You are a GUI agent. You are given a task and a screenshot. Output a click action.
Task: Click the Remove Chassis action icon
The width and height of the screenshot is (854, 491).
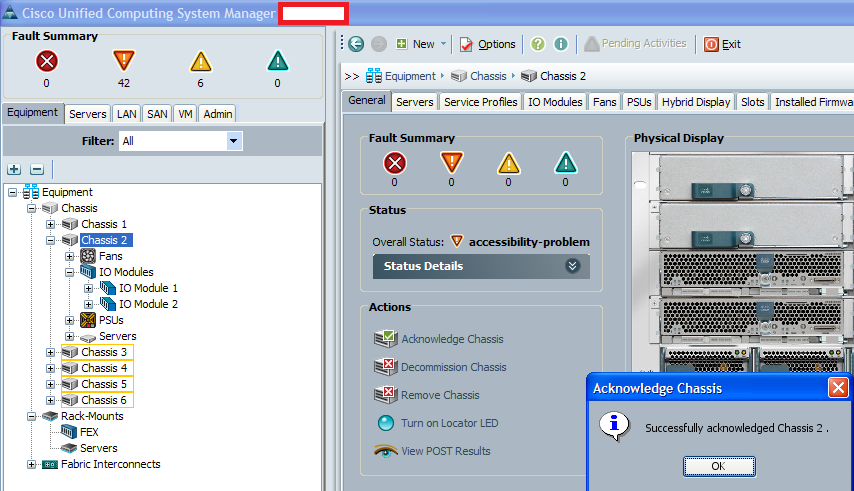[386, 395]
